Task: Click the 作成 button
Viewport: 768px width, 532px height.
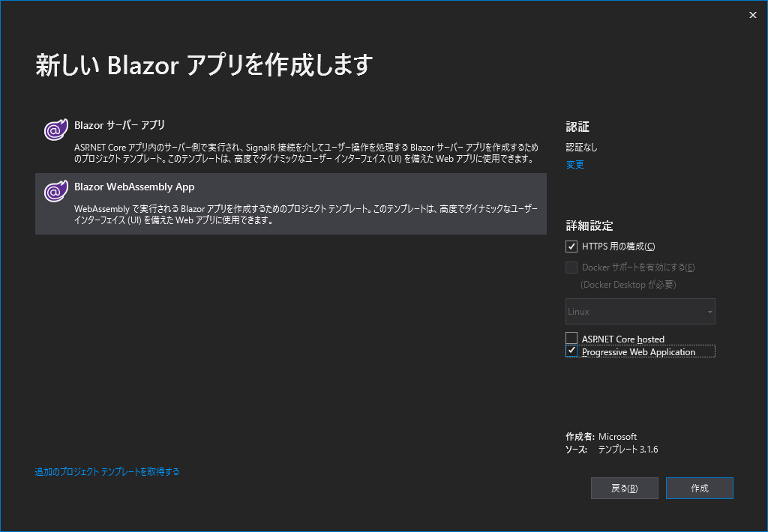Action: [700, 488]
